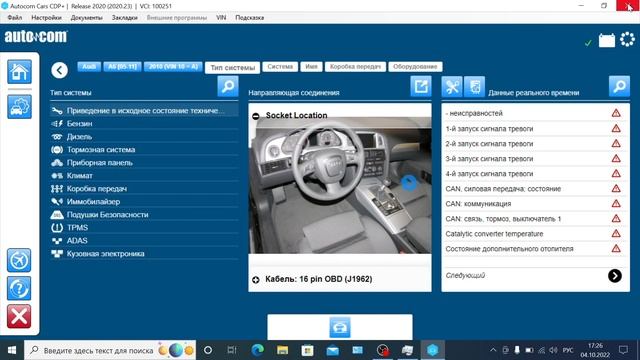Click the Audi breadcrumb button
This screenshot has width=640, height=360.
pyautogui.click(x=89, y=67)
